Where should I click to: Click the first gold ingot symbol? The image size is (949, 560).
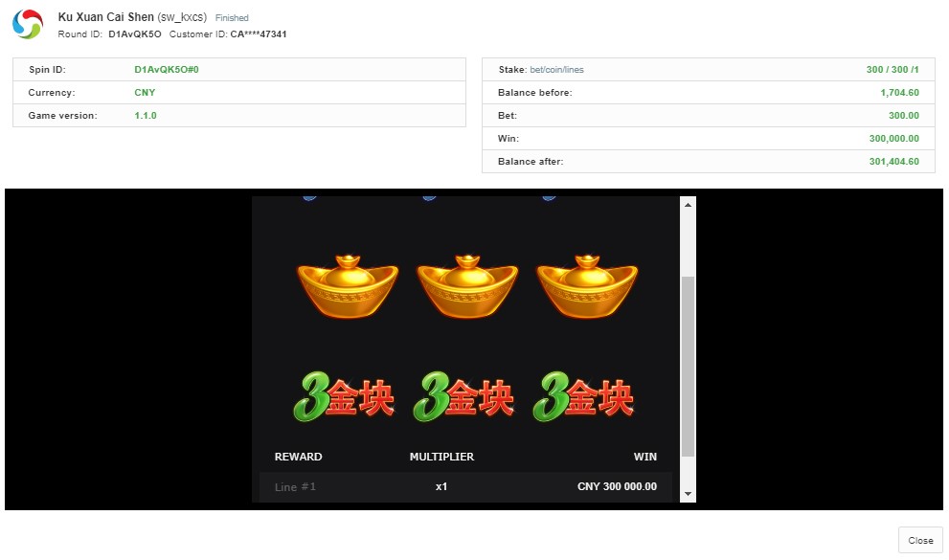click(x=348, y=286)
